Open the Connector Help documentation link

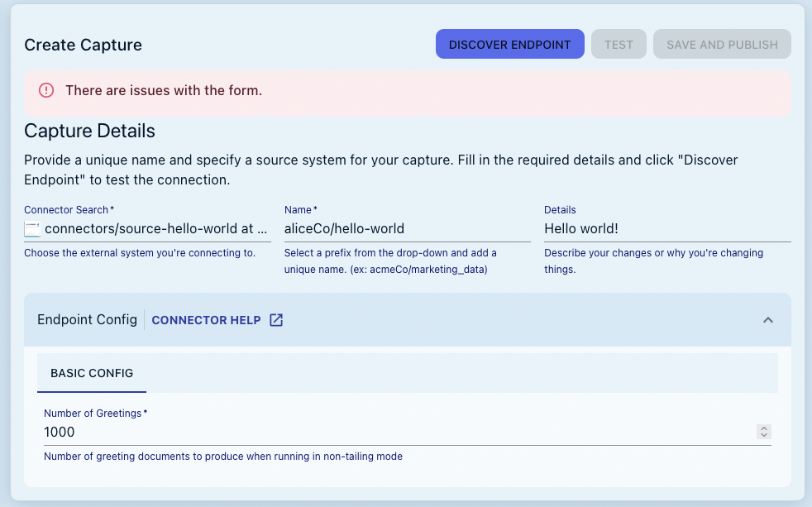pos(205,319)
